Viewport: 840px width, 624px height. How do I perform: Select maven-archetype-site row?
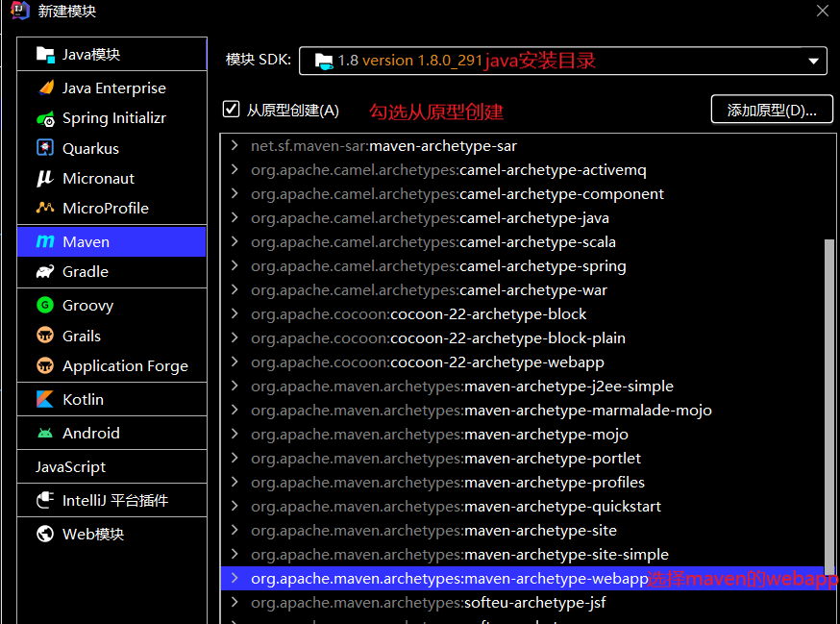coord(522,530)
